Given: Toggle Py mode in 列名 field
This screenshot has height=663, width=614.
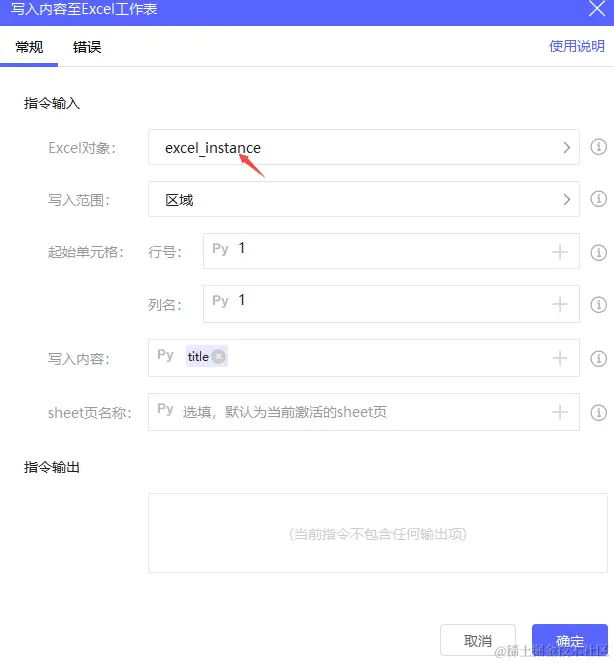Looking at the screenshot, I should 220,301.
